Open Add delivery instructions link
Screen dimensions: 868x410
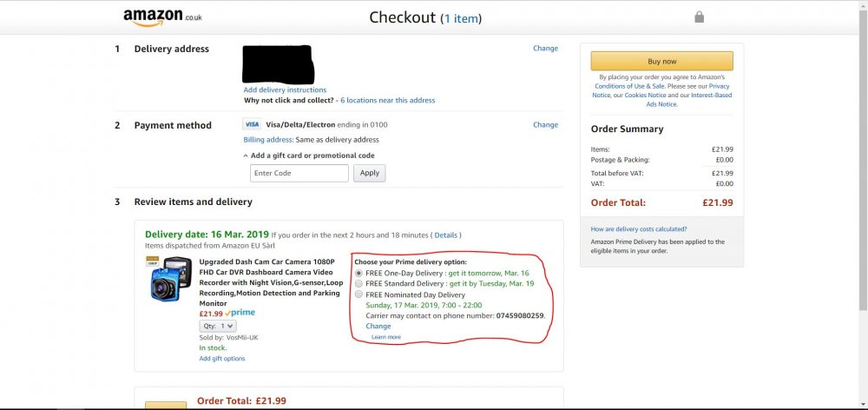285,89
